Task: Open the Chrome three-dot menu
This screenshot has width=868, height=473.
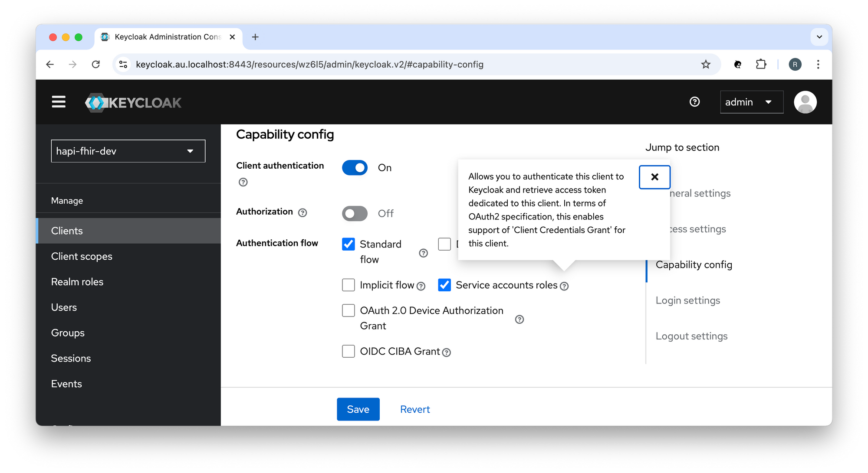Action: coord(818,65)
